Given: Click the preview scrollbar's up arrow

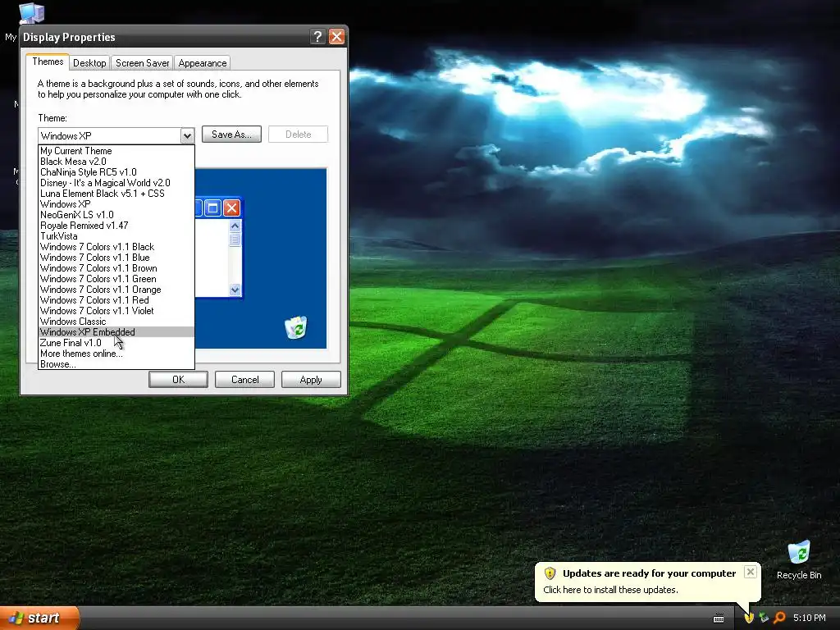Looking at the screenshot, I should [235, 226].
